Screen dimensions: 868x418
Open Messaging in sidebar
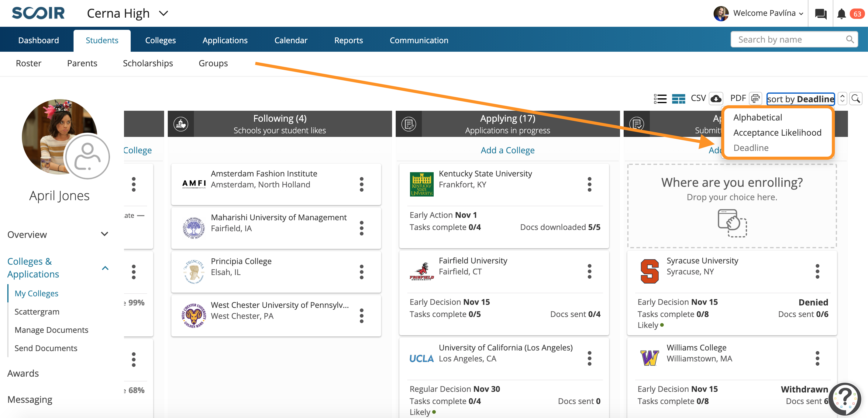(30, 399)
